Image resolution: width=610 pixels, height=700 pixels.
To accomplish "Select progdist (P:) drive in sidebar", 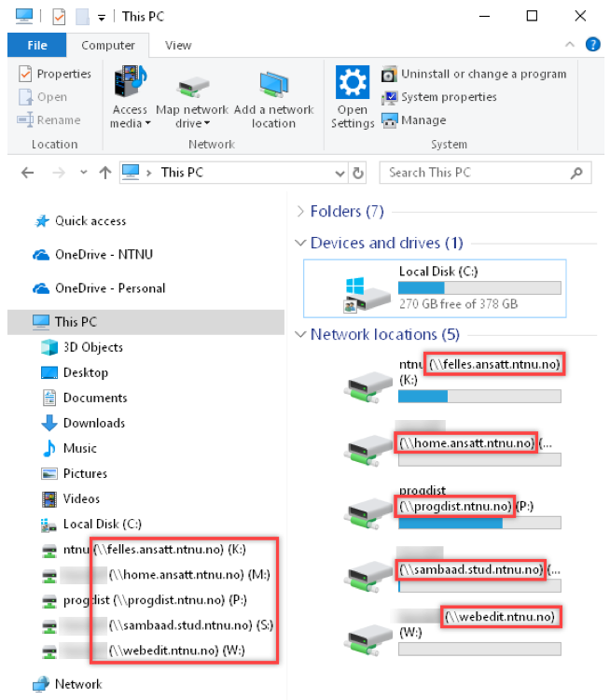I will pos(145,600).
